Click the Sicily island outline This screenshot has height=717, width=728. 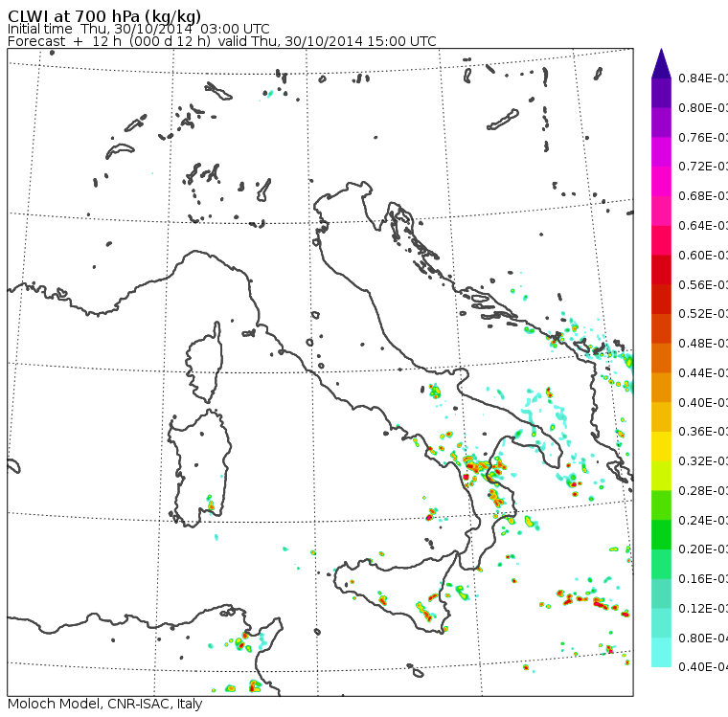coord(395,592)
